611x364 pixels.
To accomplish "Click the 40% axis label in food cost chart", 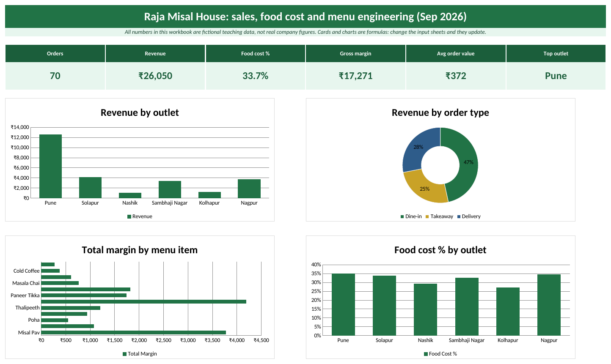I will click(x=317, y=265).
